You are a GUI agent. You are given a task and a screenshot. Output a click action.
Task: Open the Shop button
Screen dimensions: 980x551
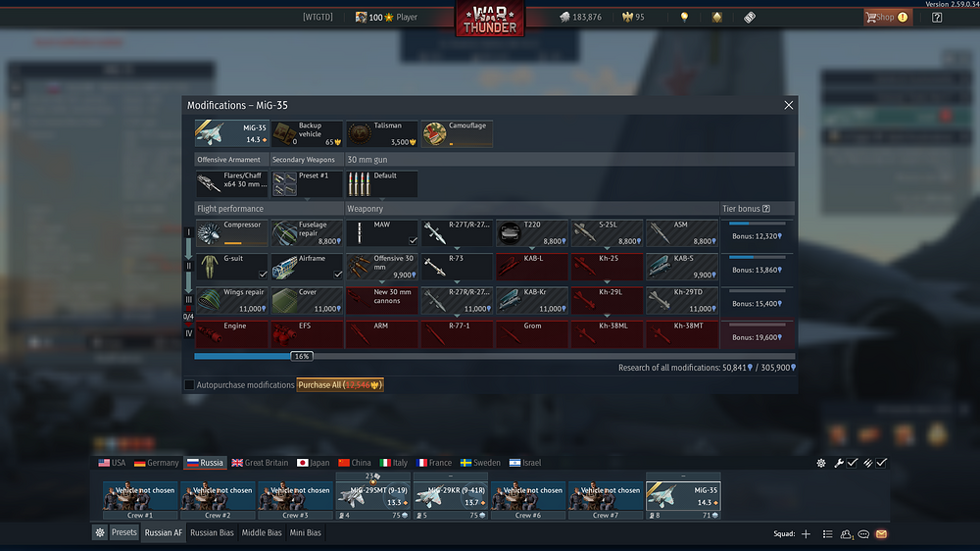tap(888, 18)
